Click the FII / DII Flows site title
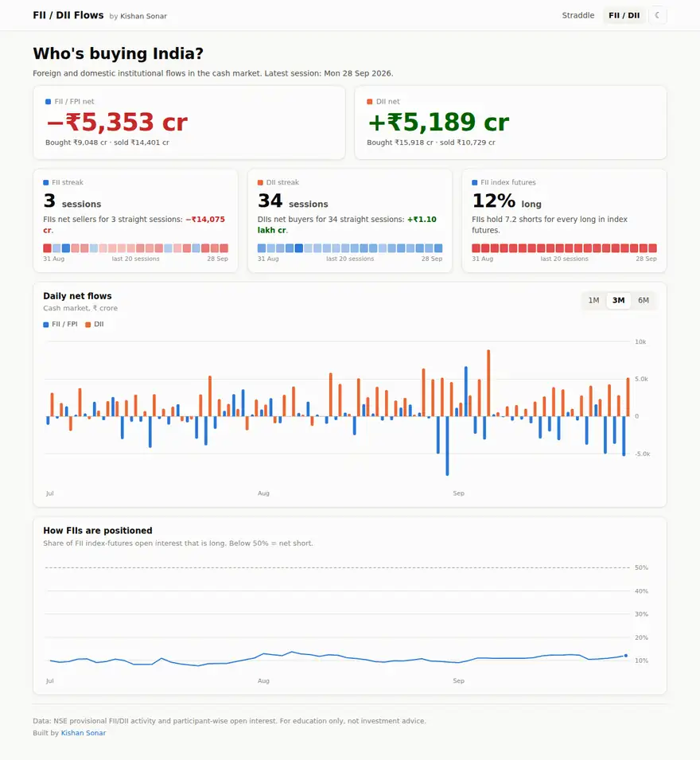Screen dimensions: 700x760 click(68, 15)
